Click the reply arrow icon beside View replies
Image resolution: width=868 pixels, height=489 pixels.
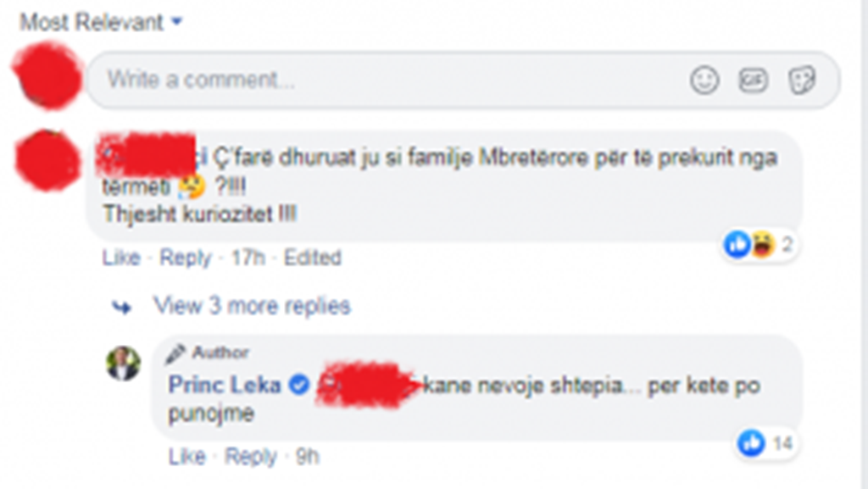(x=123, y=307)
